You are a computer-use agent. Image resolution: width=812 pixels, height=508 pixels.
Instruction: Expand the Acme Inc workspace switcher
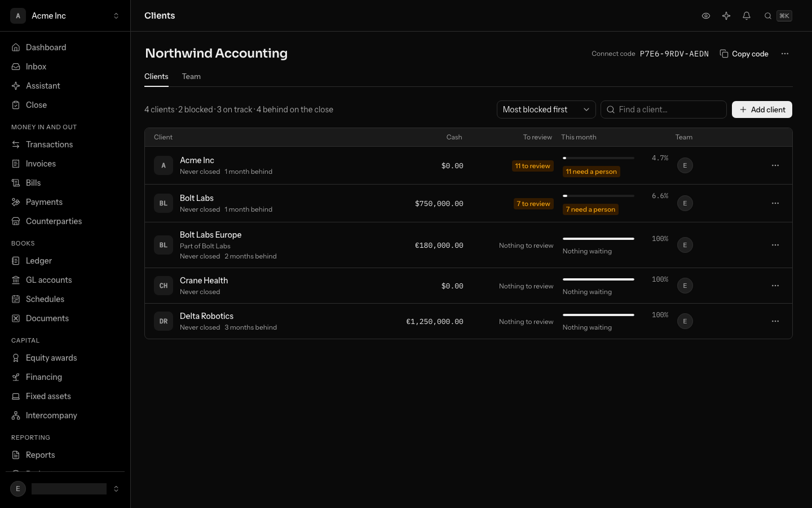[65, 16]
